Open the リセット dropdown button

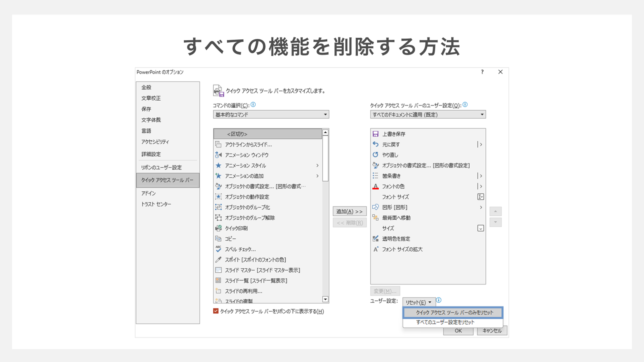419,302
